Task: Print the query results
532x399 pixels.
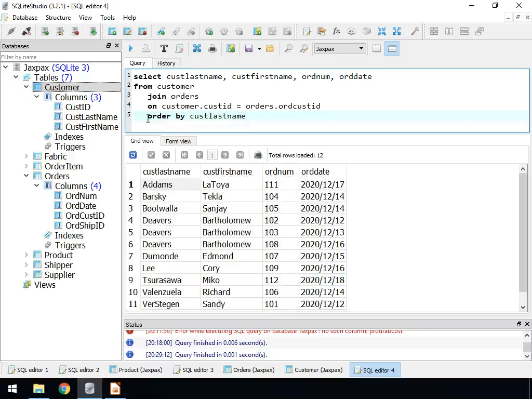Action: click(x=258, y=155)
